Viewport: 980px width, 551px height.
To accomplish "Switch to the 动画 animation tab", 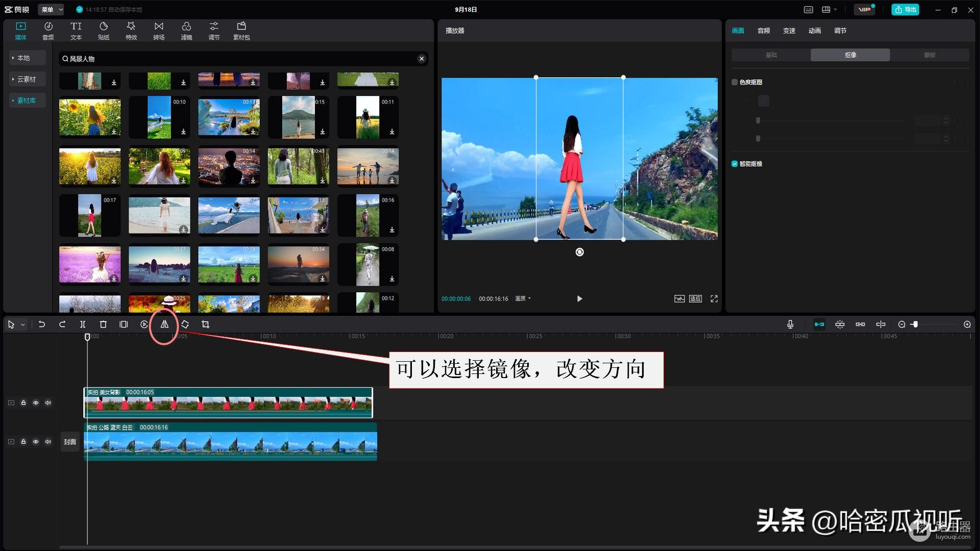I will coord(815,31).
